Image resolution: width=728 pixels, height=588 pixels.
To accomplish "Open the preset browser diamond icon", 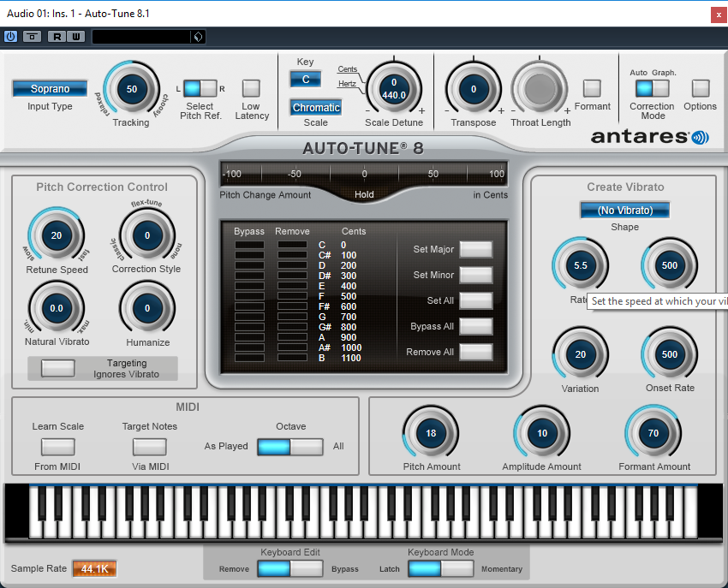I will point(198,37).
